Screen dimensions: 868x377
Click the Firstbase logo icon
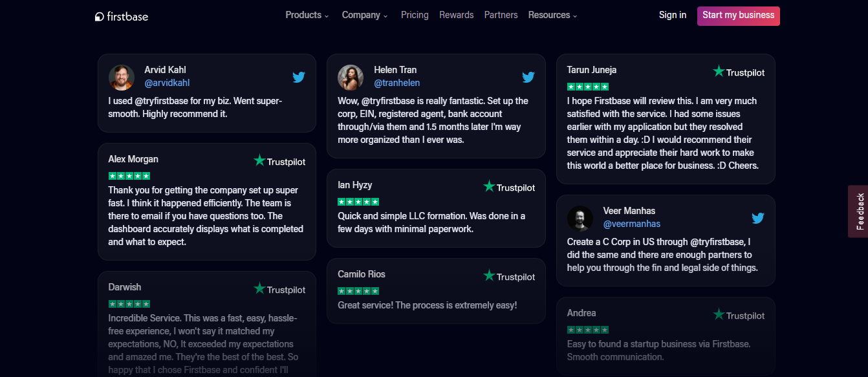coord(99,15)
